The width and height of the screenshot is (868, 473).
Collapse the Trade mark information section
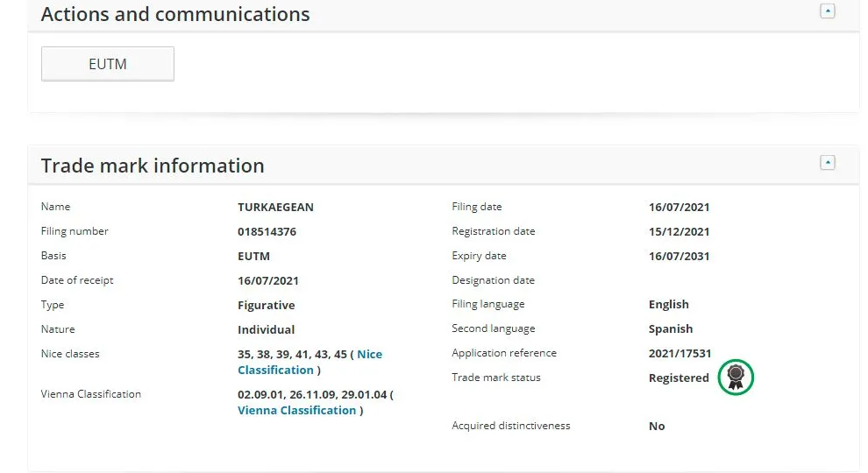827,163
